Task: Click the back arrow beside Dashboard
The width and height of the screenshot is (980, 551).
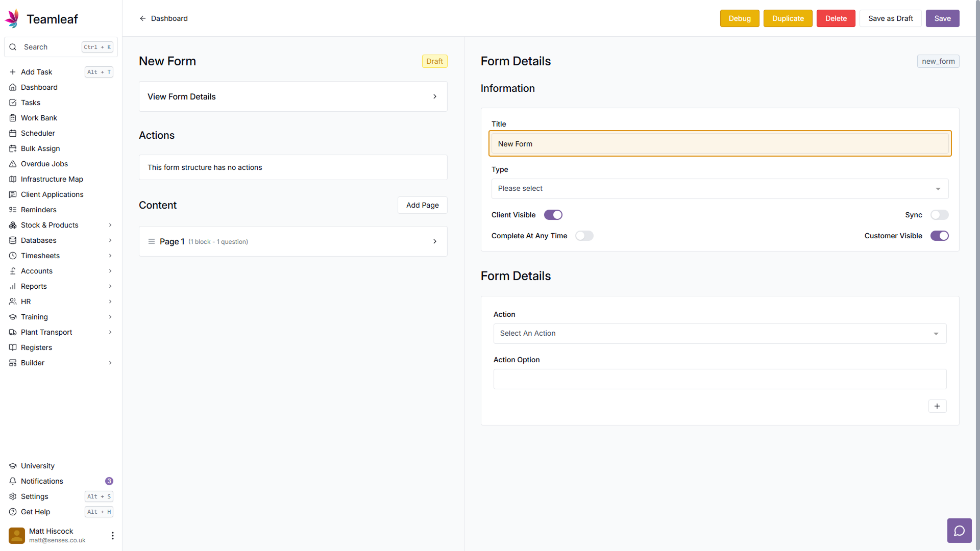Action: pyautogui.click(x=143, y=18)
